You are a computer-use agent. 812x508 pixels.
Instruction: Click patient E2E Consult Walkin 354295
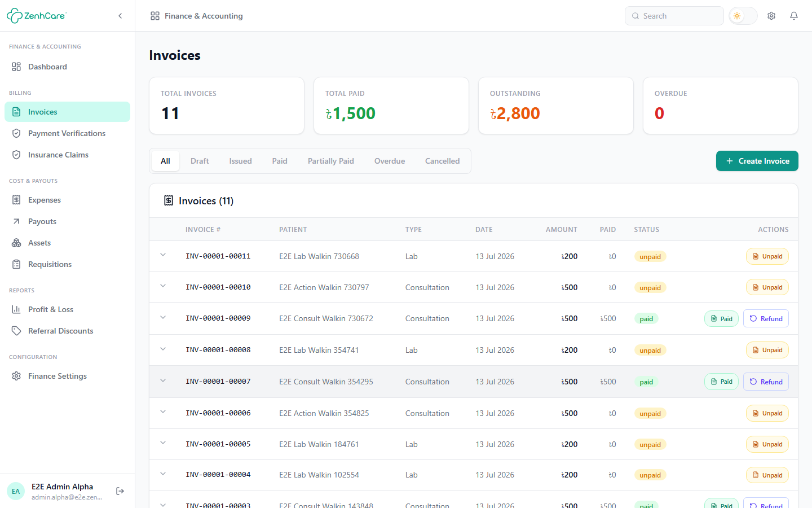click(x=326, y=382)
